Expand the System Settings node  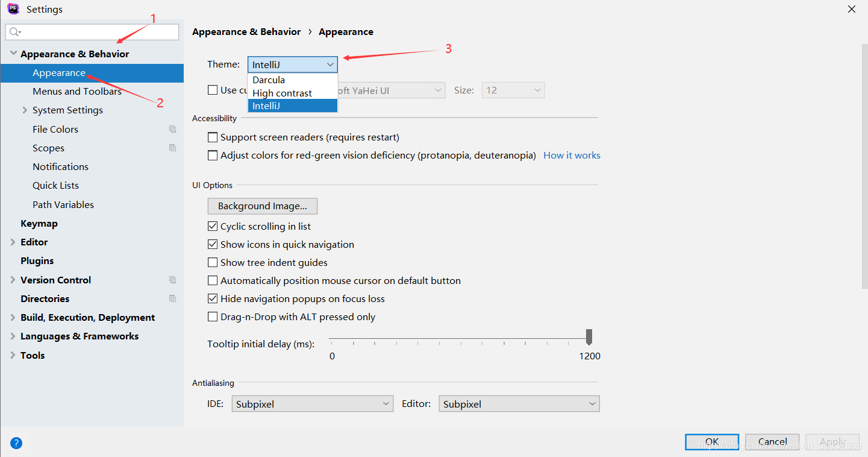pos(25,110)
